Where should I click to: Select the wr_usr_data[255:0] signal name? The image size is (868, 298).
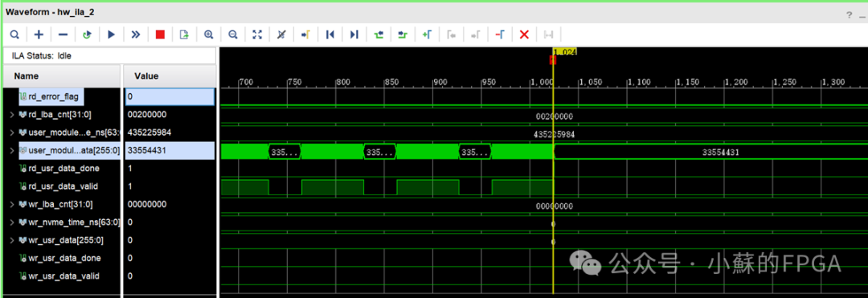[x=65, y=240]
